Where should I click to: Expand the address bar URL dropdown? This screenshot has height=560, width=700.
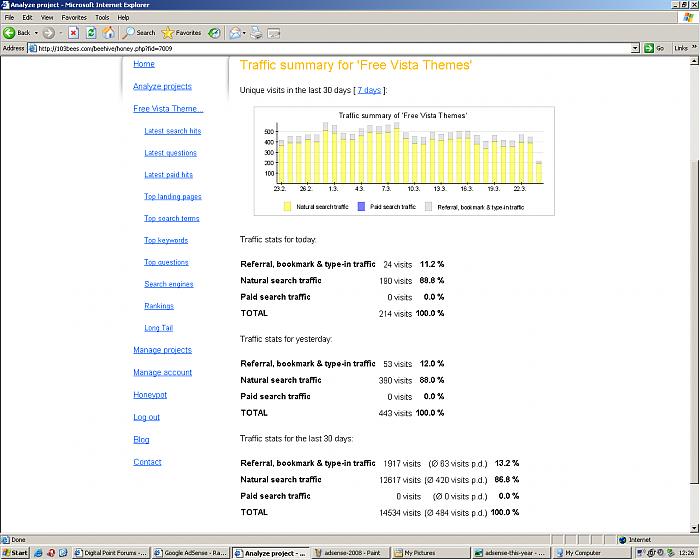pos(635,48)
